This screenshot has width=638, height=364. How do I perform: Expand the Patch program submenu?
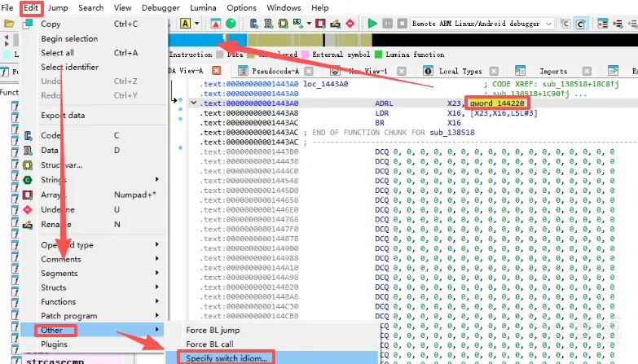coord(157,316)
